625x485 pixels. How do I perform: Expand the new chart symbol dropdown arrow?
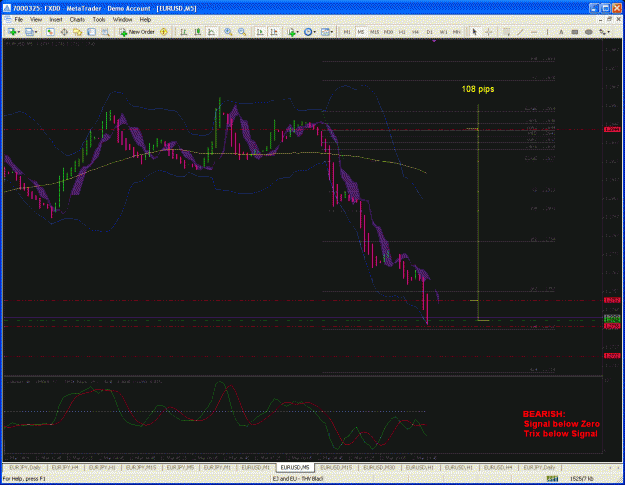18,32
